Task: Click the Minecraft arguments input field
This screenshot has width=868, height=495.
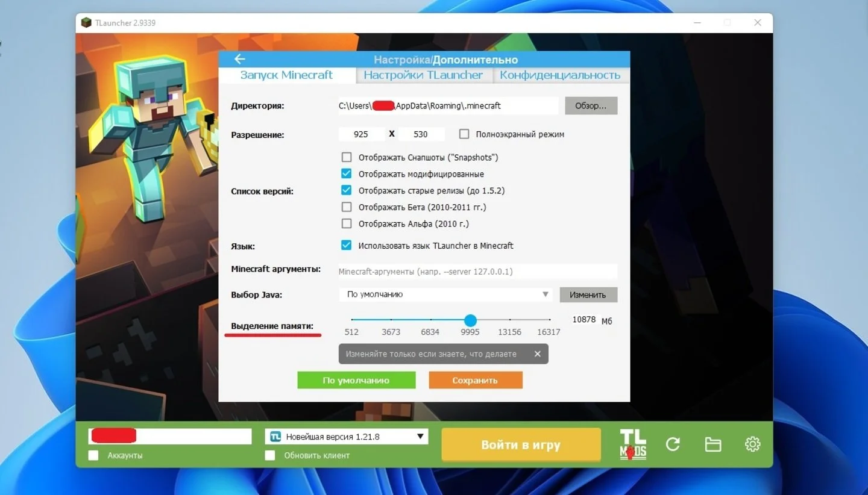Action: (x=477, y=272)
